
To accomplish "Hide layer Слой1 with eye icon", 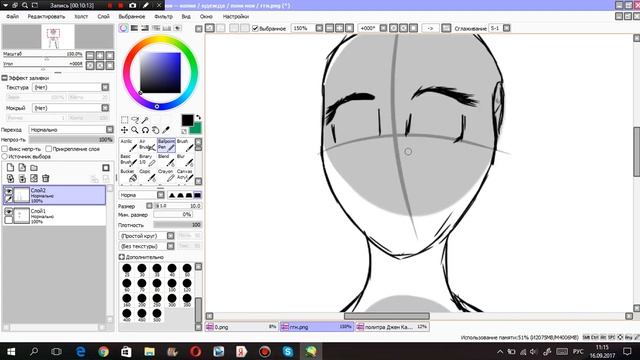I will pyautogui.click(x=9, y=211).
